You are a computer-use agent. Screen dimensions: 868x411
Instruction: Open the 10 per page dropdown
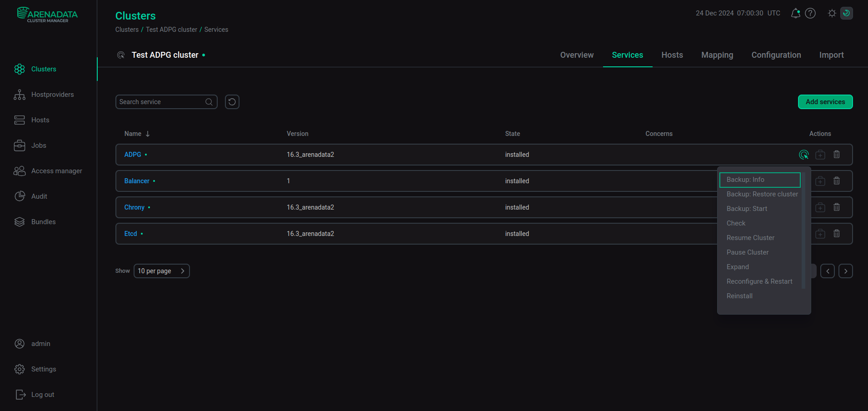162,271
